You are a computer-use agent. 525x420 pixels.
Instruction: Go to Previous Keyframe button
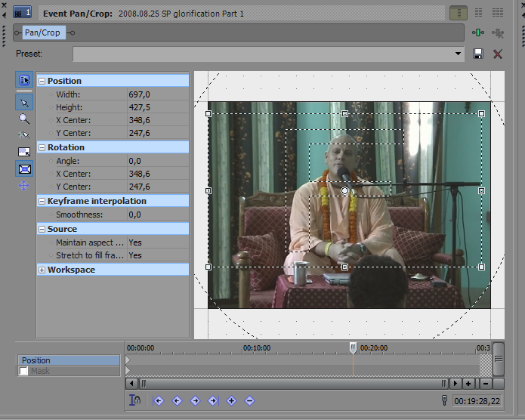point(177,400)
